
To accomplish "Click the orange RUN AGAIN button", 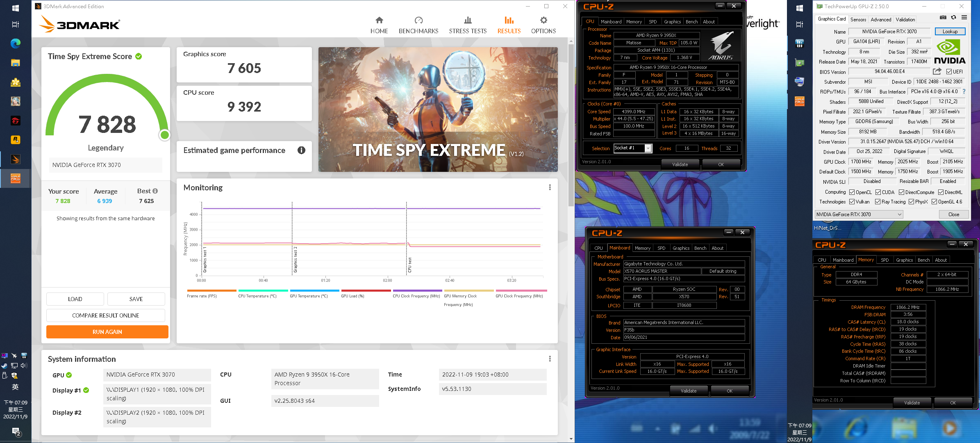I will [107, 332].
